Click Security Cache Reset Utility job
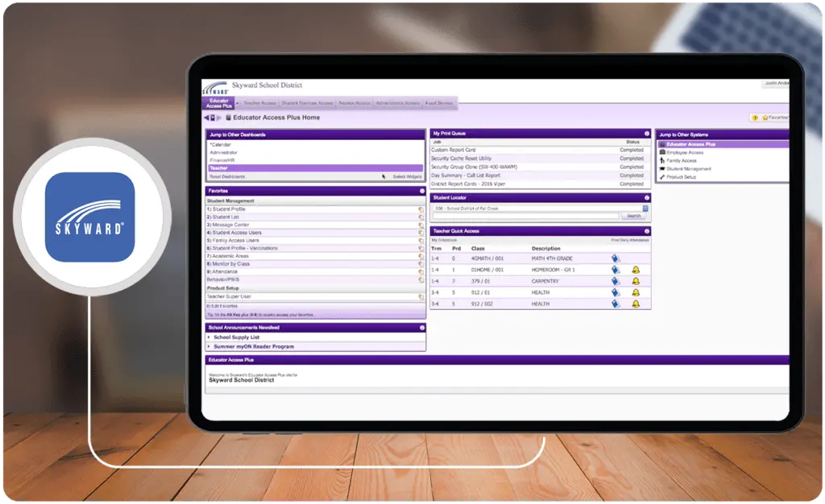The image size is (825, 504). (462, 158)
